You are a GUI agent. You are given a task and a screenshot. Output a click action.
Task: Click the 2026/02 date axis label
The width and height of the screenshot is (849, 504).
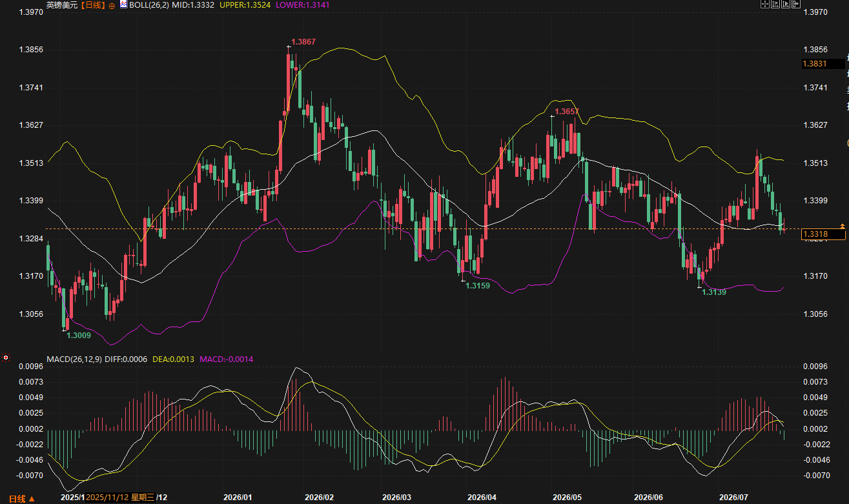(x=319, y=498)
